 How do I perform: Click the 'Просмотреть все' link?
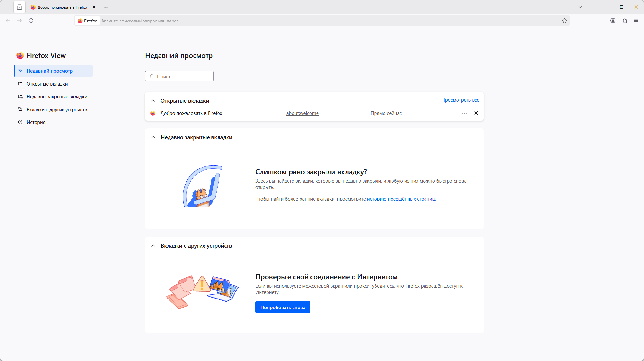(x=460, y=100)
